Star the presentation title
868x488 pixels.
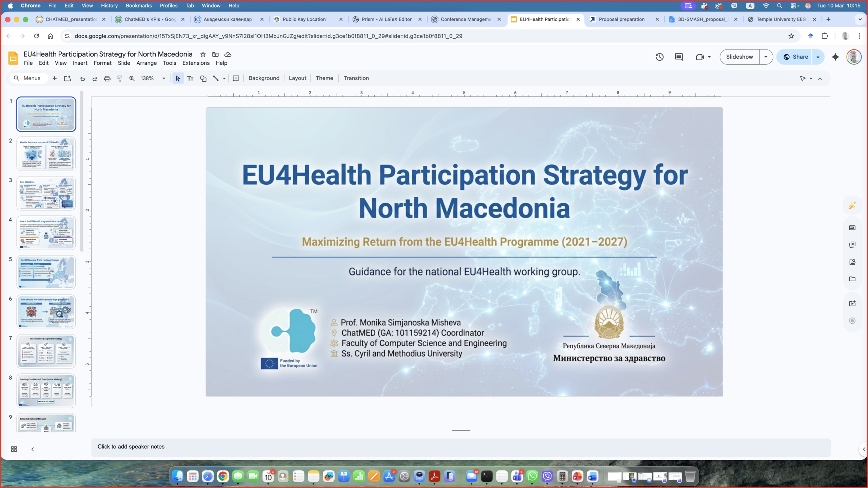203,55
